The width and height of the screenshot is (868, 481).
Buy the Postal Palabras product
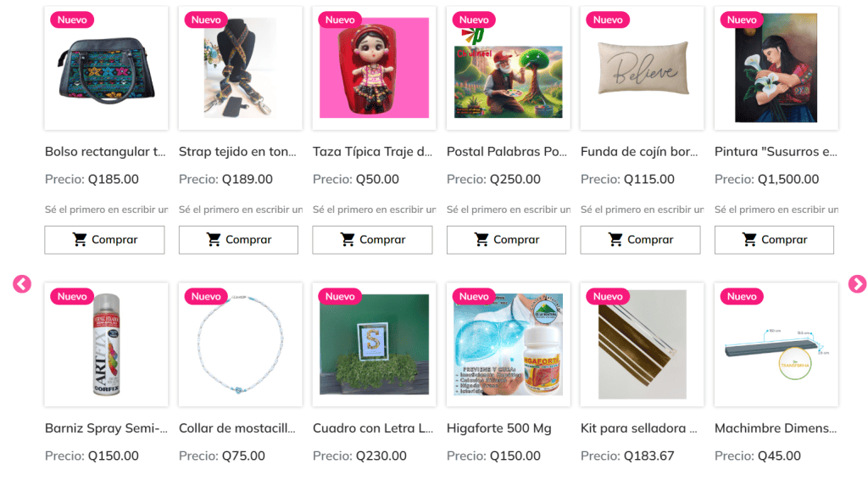pos(507,240)
